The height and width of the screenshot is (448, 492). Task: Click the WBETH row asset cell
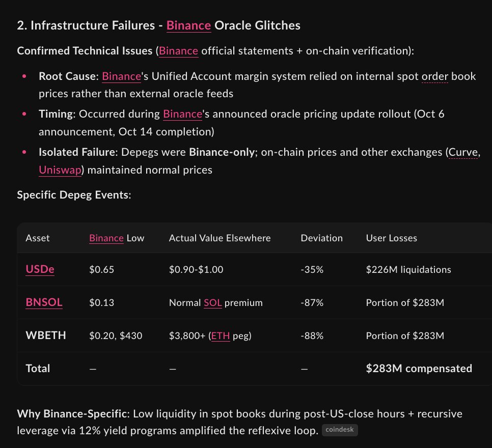coord(46,335)
